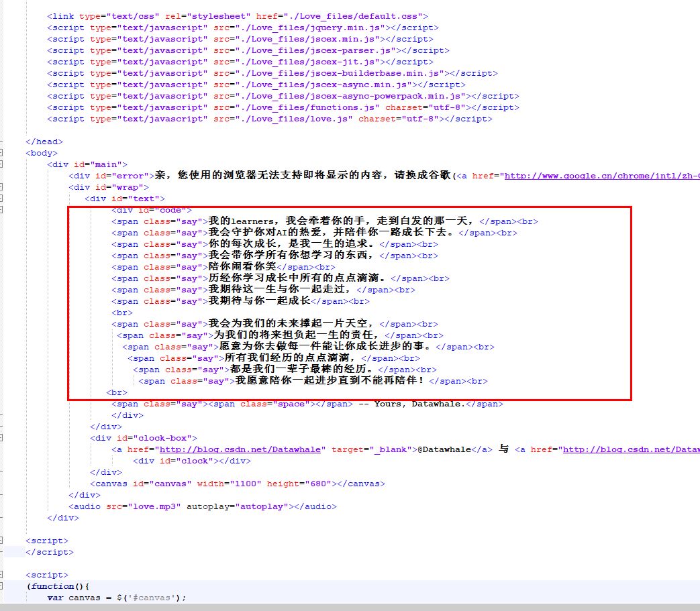Click the blog.csdn.net/Datawhale link before target="_blank"
The image size is (700, 611).
240,449
